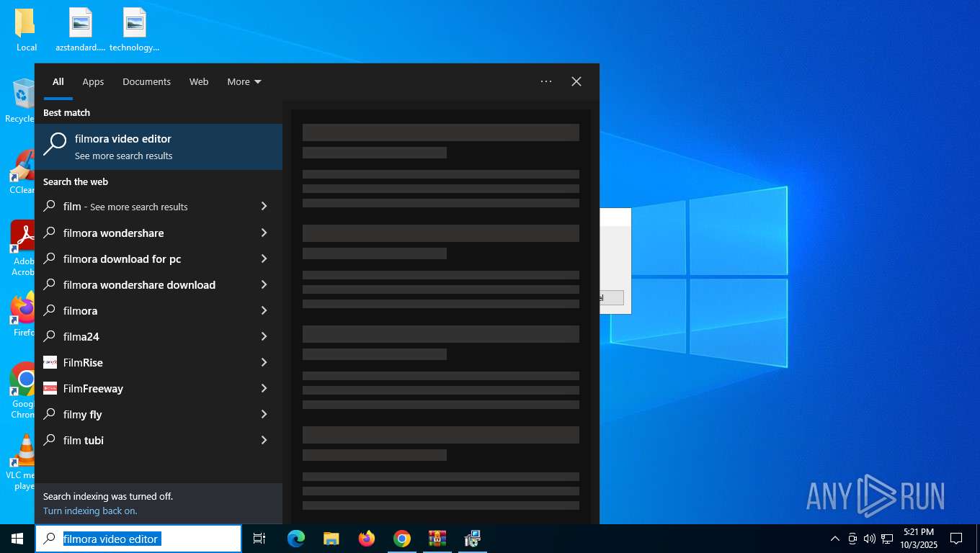The width and height of the screenshot is (980, 553).
Task: Launch Firefox from the taskbar
Action: point(367,539)
